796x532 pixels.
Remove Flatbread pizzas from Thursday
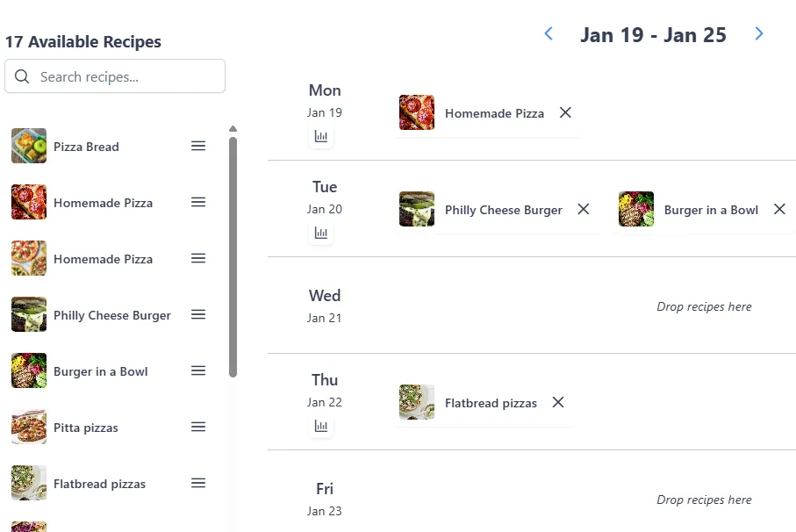pyautogui.click(x=558, y=402)
